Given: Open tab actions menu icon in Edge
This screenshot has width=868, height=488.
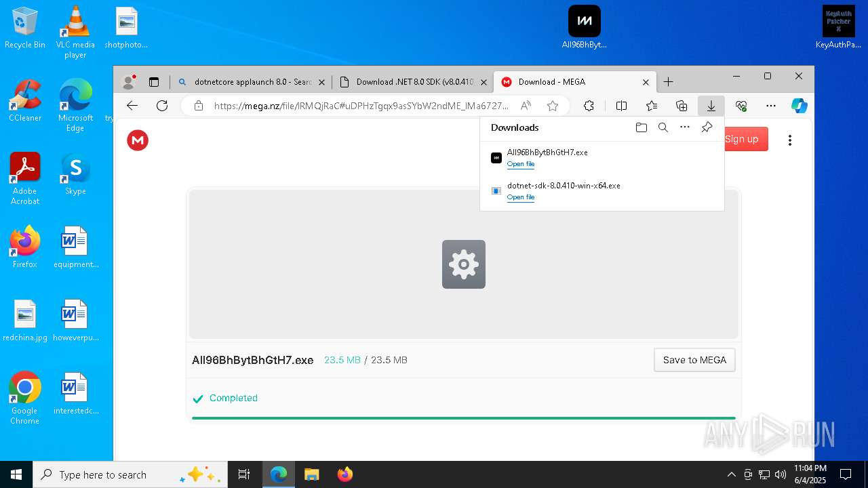Looking at the screenshot, I should (x=154, y=82).
